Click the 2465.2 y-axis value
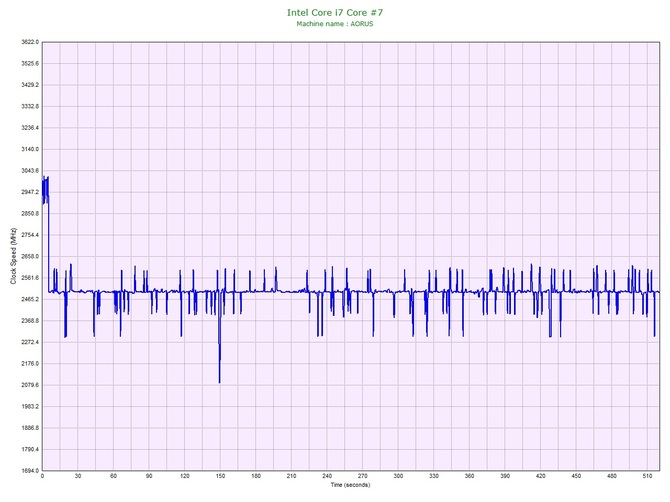 coord(30,299)
